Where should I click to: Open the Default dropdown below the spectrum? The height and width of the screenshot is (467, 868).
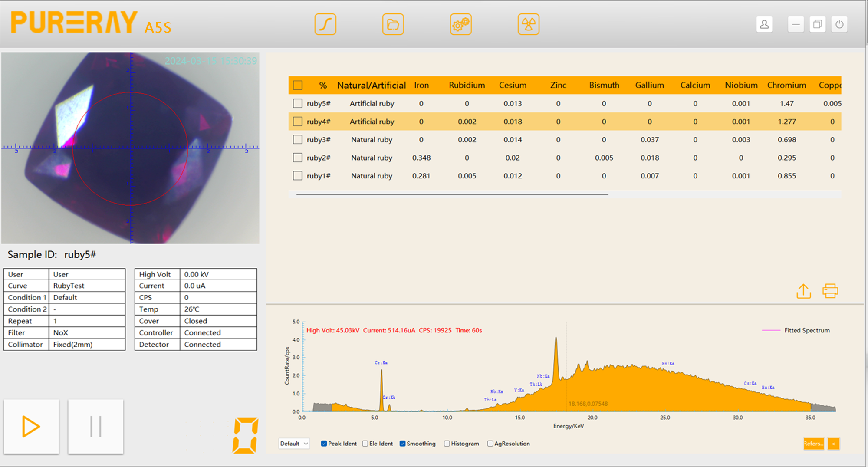click(x=294, y=444)
